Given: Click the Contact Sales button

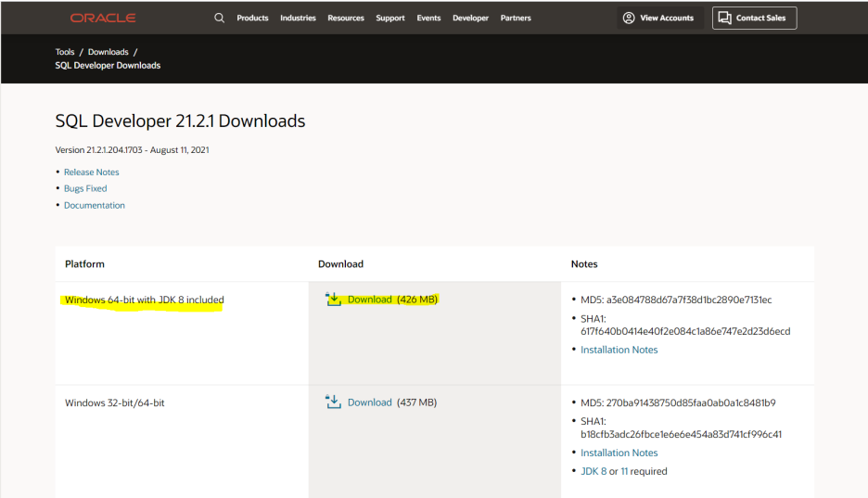Looking at the screenshot, I should (x=755, y=18).
